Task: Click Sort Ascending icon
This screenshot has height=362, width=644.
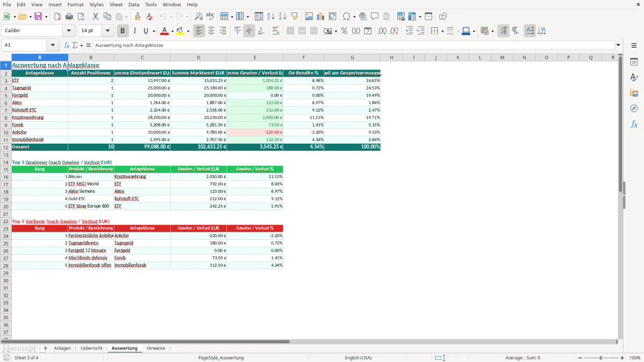Action: tap(271, 17)
